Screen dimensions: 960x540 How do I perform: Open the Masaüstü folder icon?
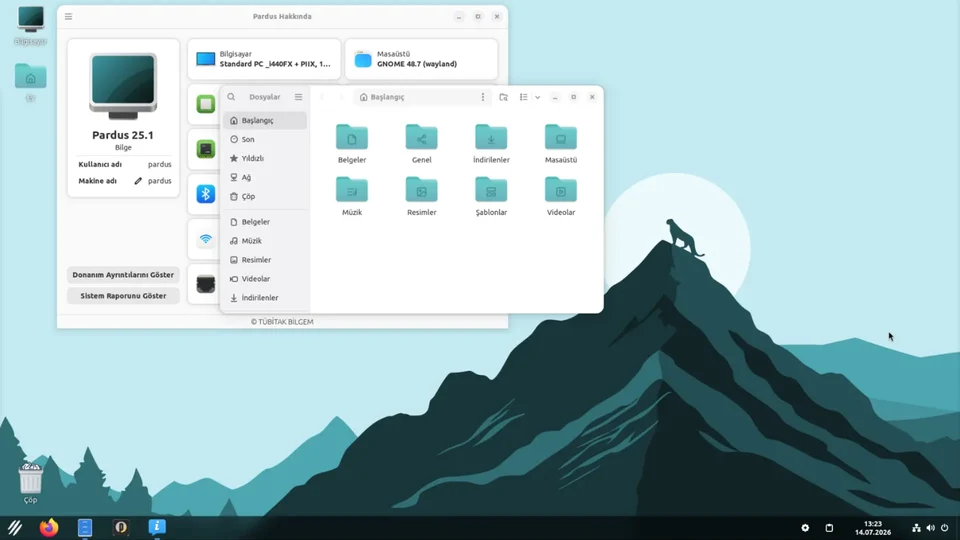(561, 143)
